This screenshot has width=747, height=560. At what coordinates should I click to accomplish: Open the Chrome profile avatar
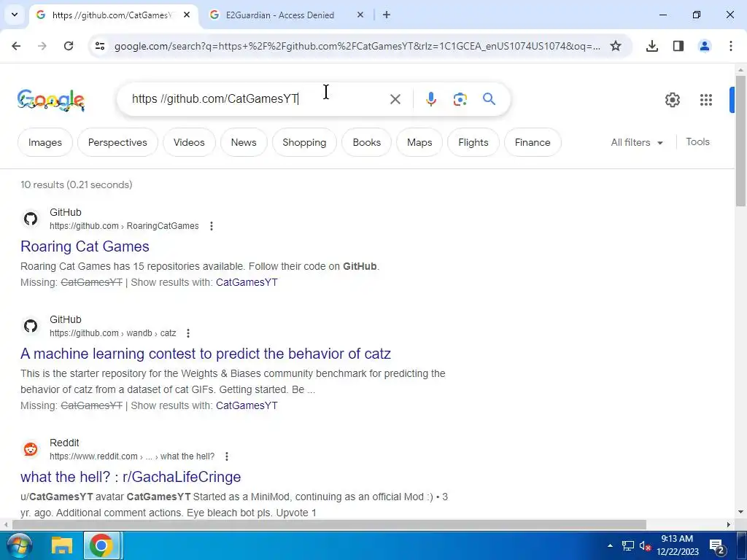(x=705, y=46)
